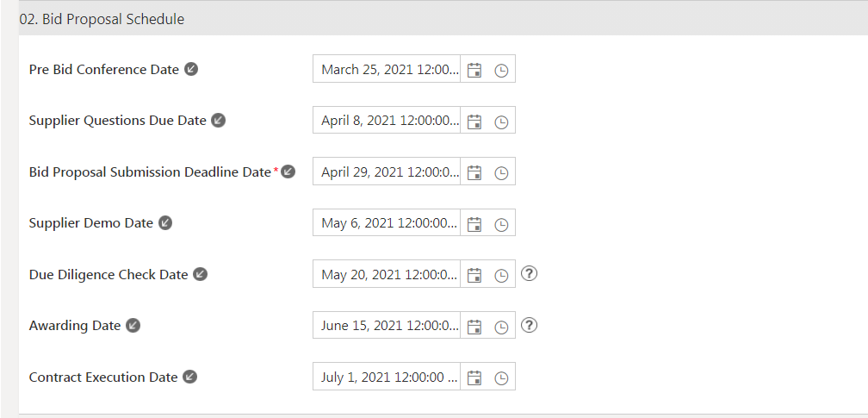Screen dimensions: 868x418
Task: Open calendar for Contract Execution Date
Action: 474,377
